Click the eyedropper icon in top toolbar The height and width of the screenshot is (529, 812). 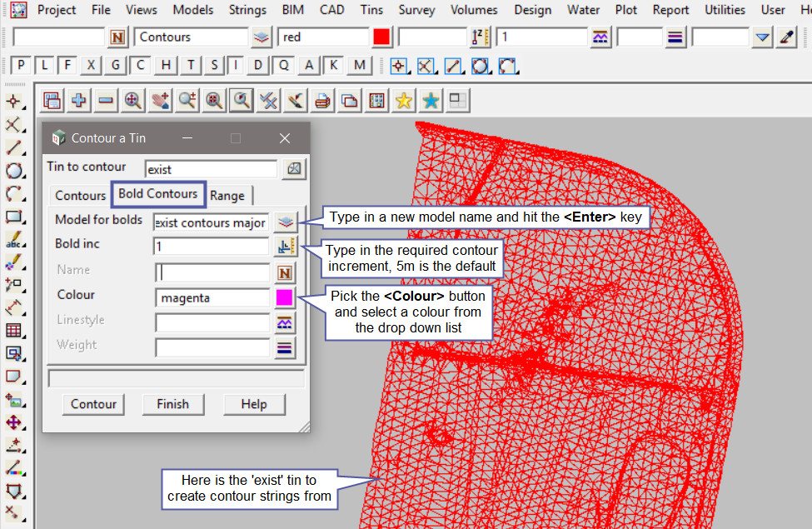[787, 37]
